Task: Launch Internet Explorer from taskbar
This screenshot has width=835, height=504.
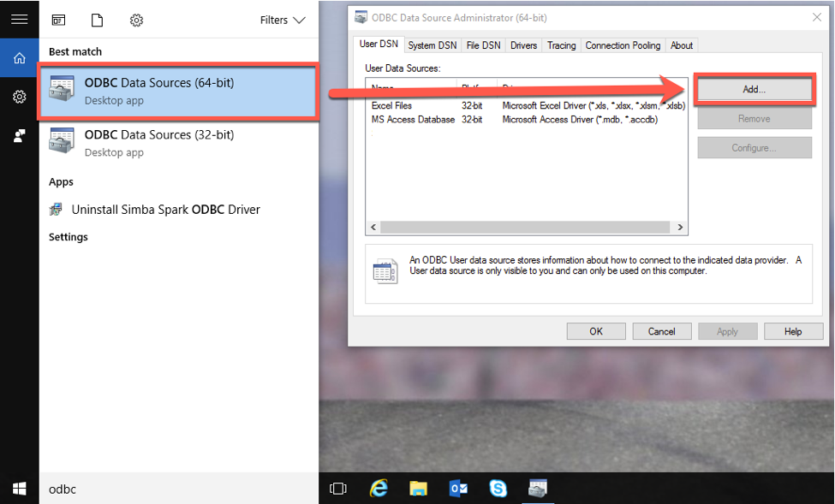Action: pos(378,489)
